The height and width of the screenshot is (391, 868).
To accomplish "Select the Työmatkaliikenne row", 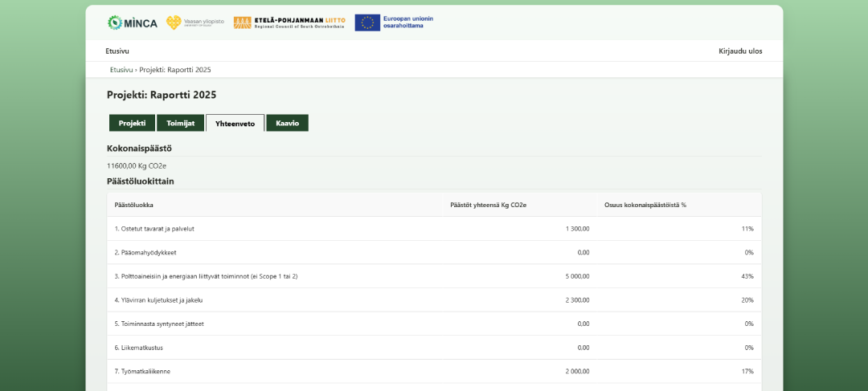I will pyautogui.click(x=142, y=371).
